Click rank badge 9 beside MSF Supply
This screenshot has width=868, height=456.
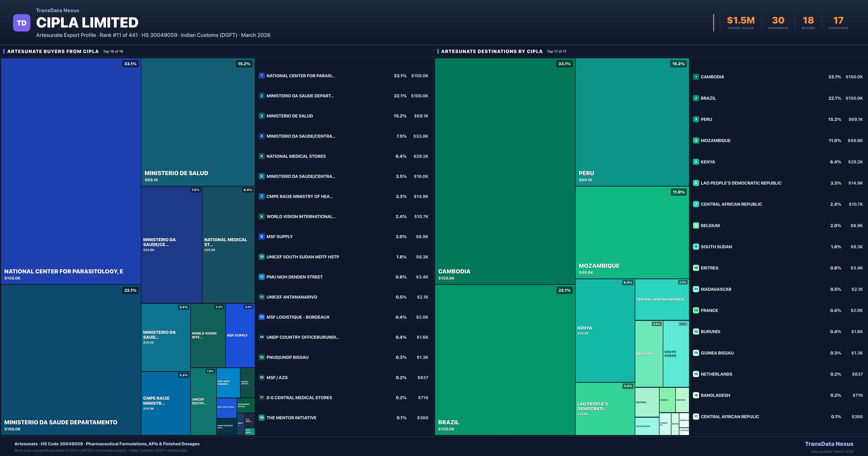(261, 237)
